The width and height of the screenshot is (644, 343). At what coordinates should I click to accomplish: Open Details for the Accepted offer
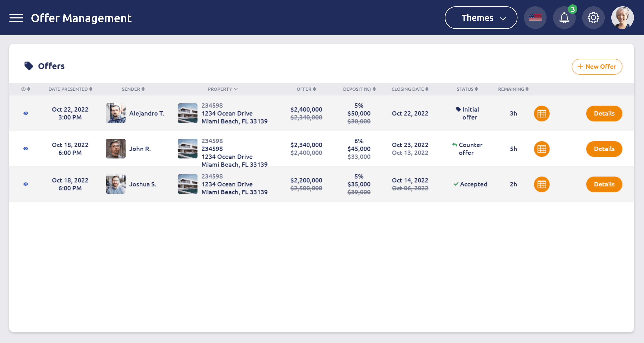(x=604, y=184)
